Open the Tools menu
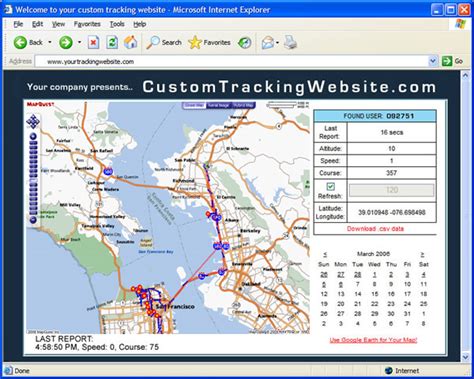Viewport: 474px width, 379px height. click(117, 24)
